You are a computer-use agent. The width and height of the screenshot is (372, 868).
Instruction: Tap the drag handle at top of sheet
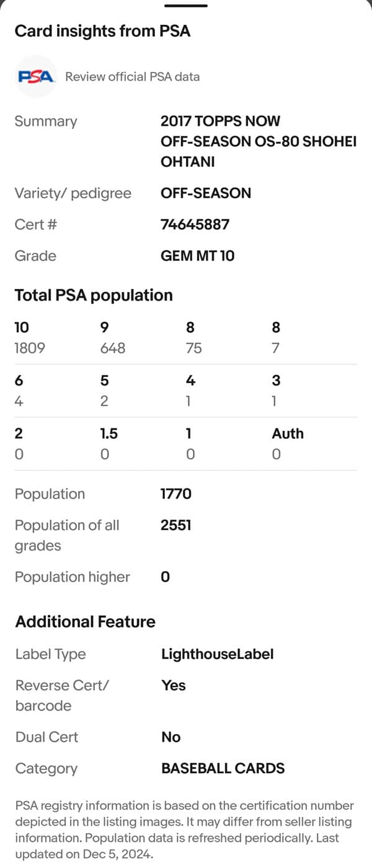click(186, 6)
